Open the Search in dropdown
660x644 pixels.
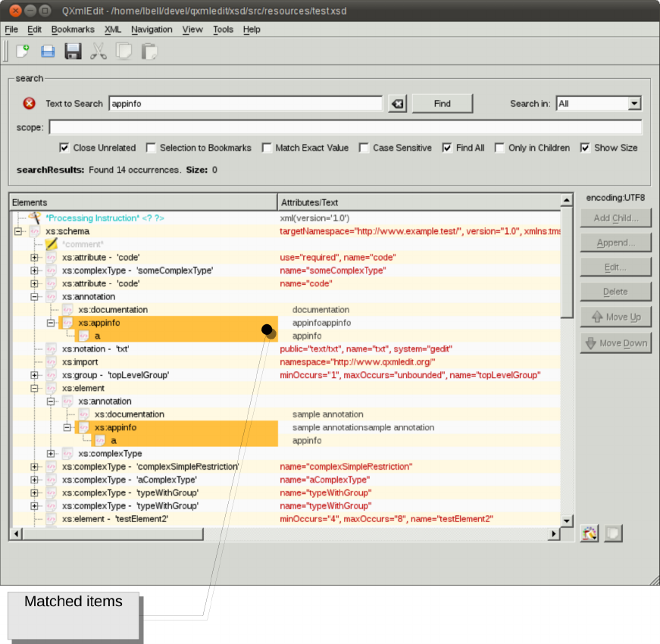(599, 104)
